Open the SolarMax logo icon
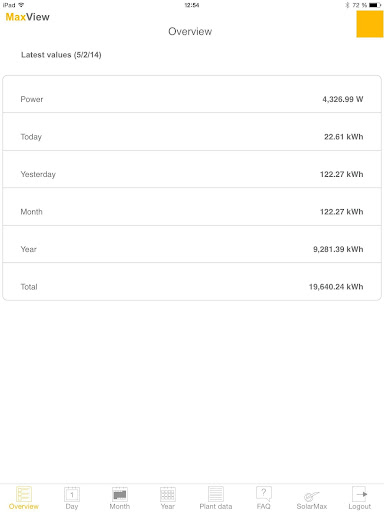 312,496
